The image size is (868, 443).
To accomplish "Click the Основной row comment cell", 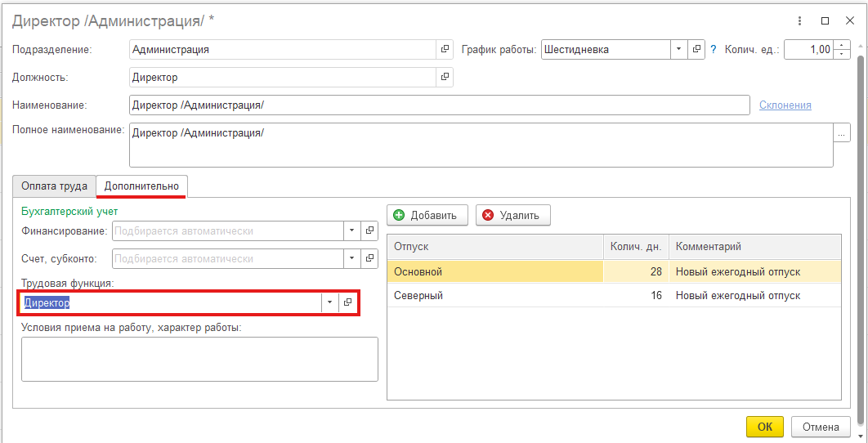I will pyautogui.click(x=755, y=271).
